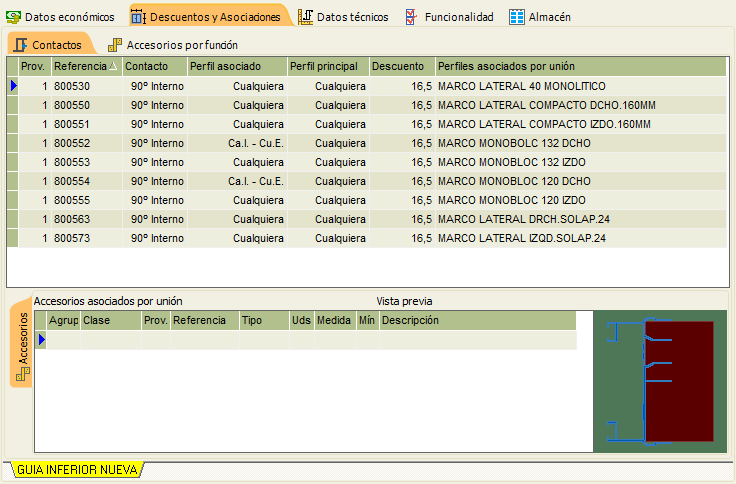The height and width of the screenshot is (484, 736).
Task: Sort by the Referencia column header
Action: [x=86, y=66]
